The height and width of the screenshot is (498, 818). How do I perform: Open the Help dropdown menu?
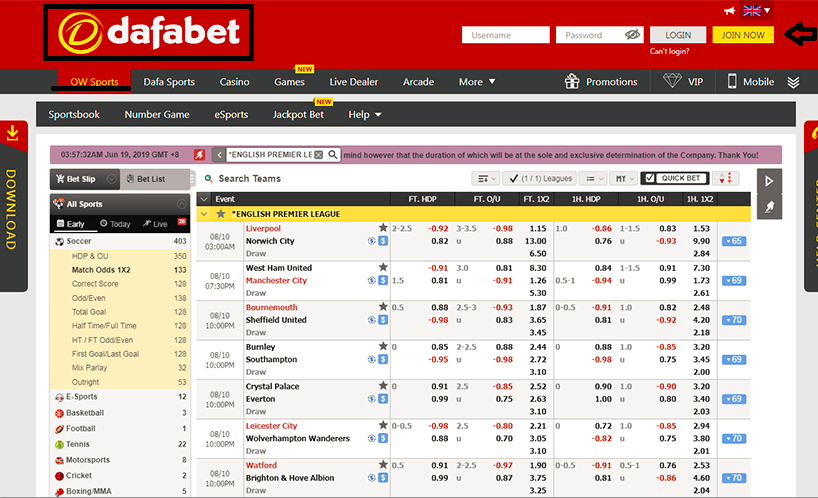pos(365,115)
